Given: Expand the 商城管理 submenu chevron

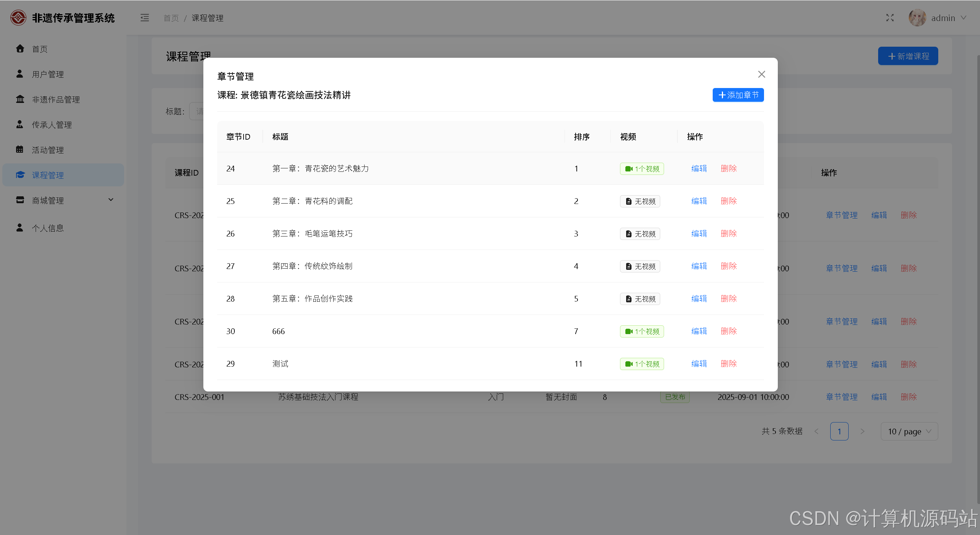Looking at the screenshot, I should pyautogui.click(x=111, y=200).
